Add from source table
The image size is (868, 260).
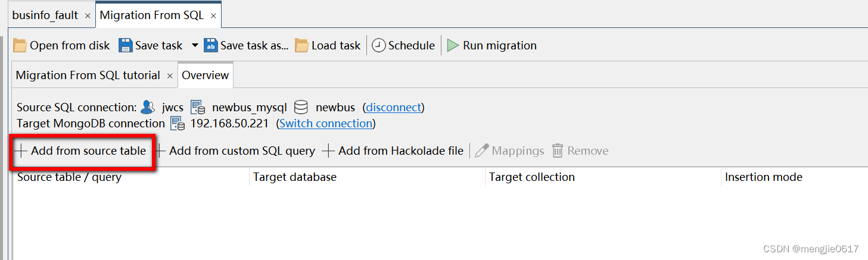(x=81, y=151)
